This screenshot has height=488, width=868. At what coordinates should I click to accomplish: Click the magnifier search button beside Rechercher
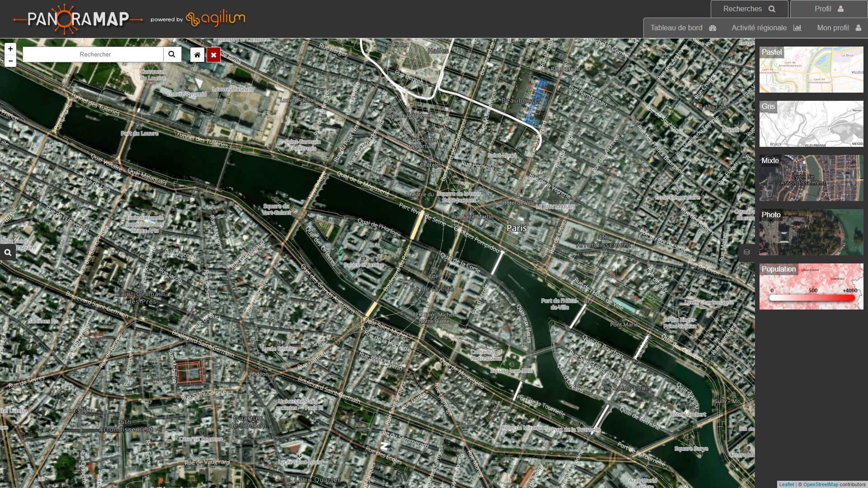(172, 54)
